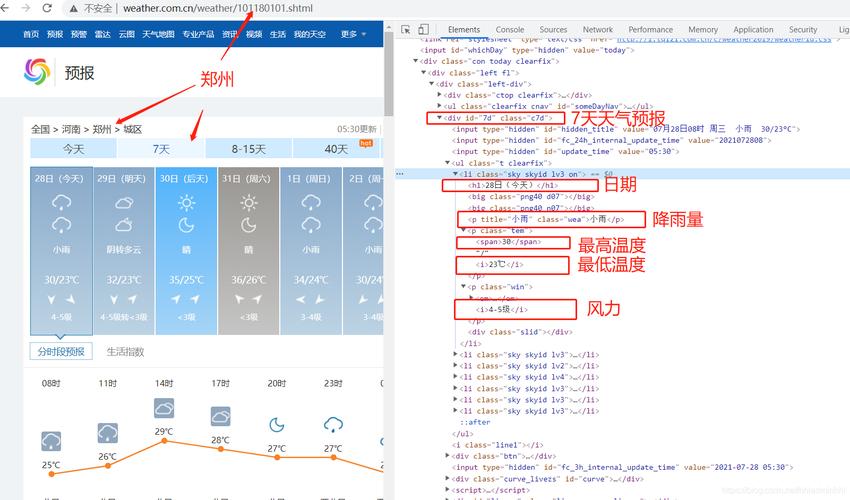Open 雷达 in the site navigation
This screenshot has height=500, width=850.
(x=102, y=34)
